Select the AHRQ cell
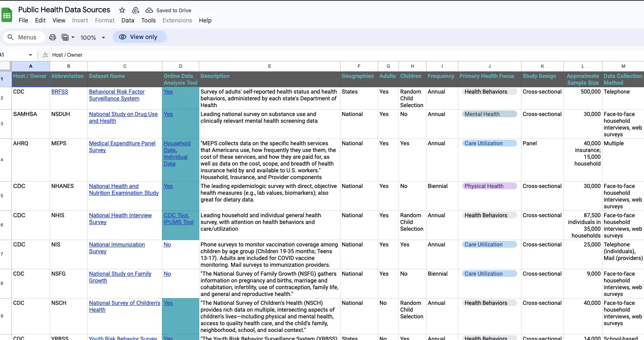 point(31,160)
